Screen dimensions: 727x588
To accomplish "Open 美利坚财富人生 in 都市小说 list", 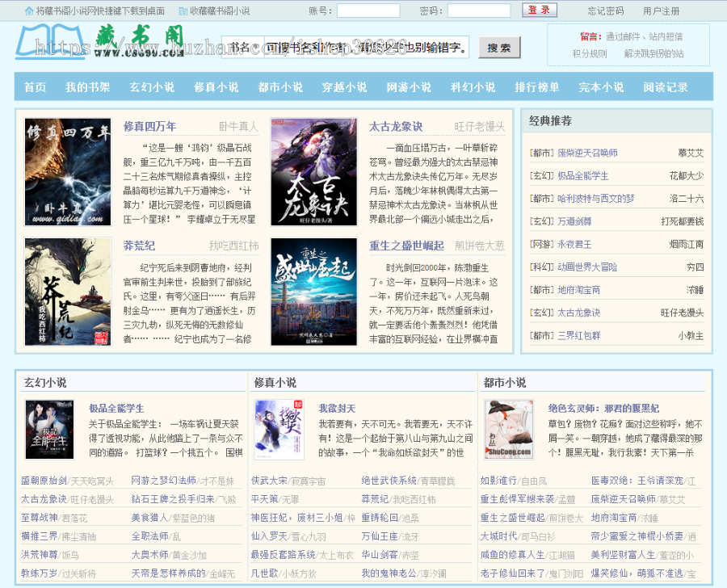I will point(623,555).
